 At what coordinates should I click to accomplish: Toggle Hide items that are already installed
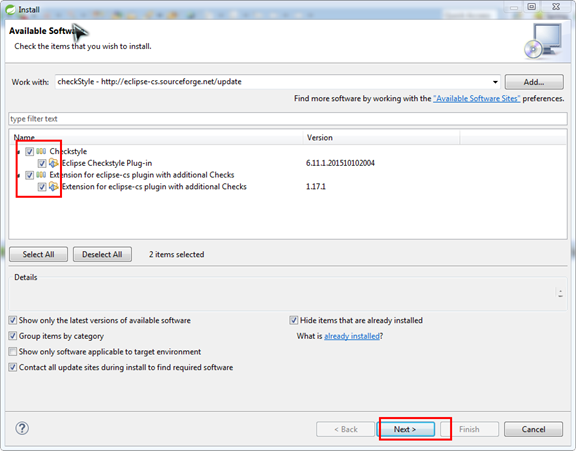point(294,320)
